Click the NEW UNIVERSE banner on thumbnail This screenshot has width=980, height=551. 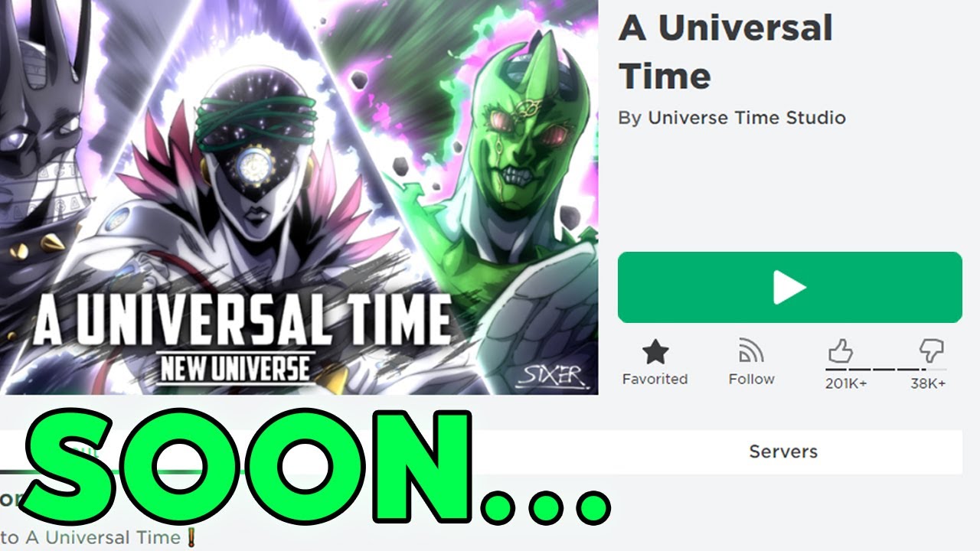(236, 367)
